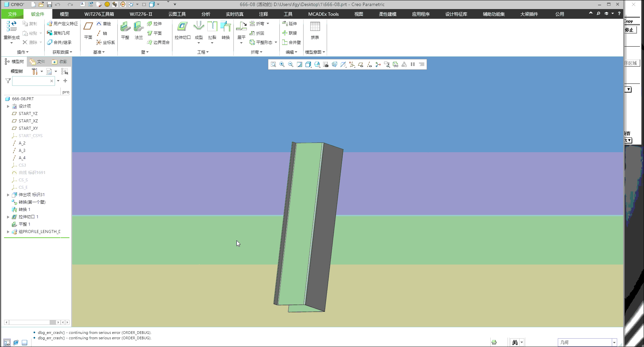Click the New file icon
The height and width of the screenshot is (347, 644).
tap(33, 4)
